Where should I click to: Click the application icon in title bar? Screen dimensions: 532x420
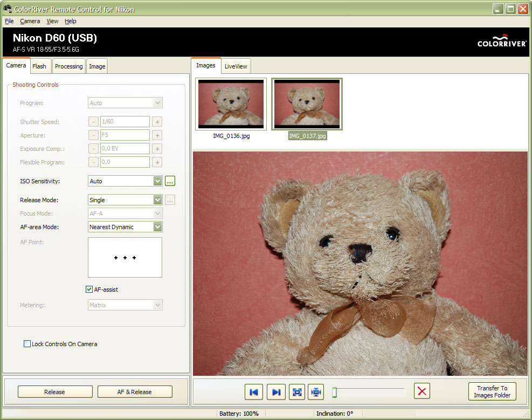point(7,9)
